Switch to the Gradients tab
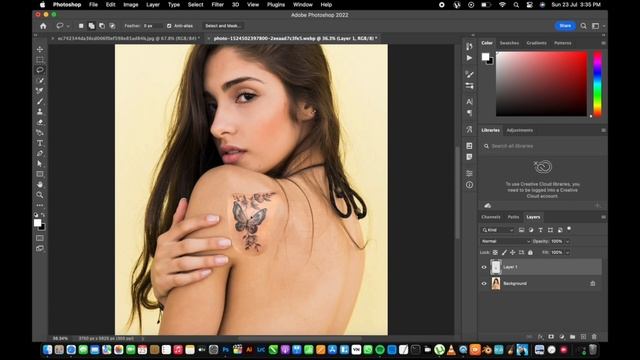The height and width of the screenshot is (360, 640). click(x=536, y=43)
